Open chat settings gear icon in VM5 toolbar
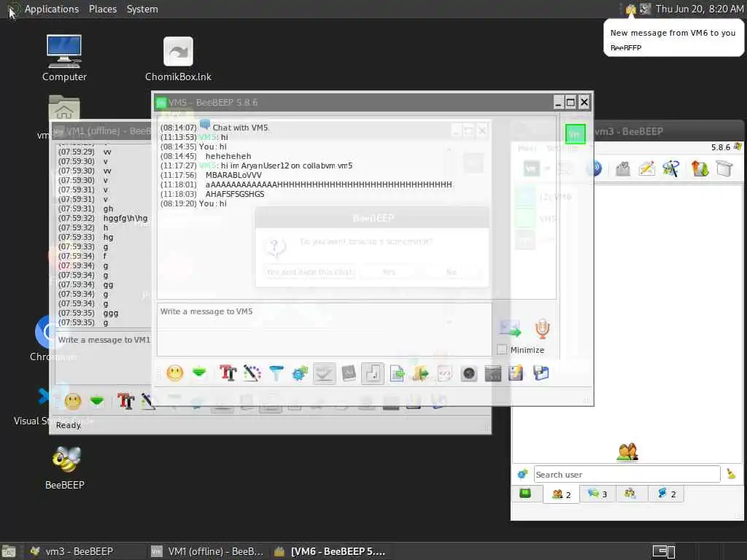Viewport: 747px width, 560px height. coord(300,373)
